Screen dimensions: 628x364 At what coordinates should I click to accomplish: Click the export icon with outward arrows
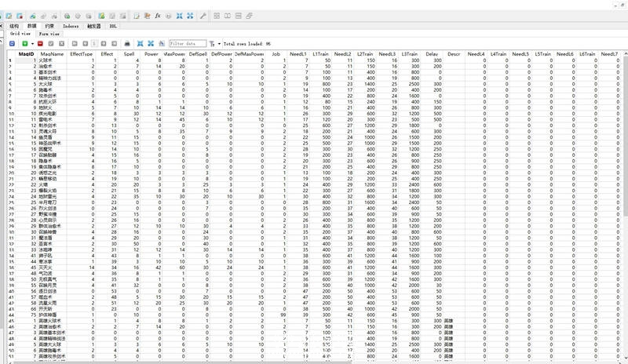pos(190,16)
